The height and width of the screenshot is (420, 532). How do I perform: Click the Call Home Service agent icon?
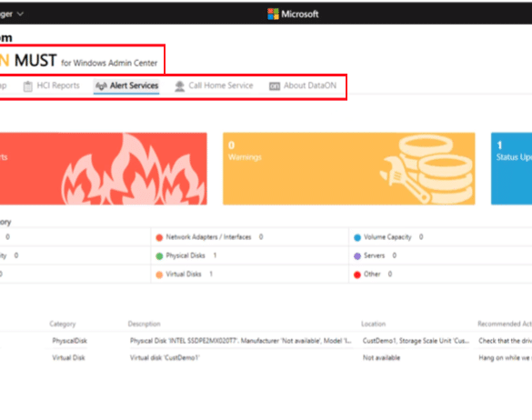[x=179, y=86]
